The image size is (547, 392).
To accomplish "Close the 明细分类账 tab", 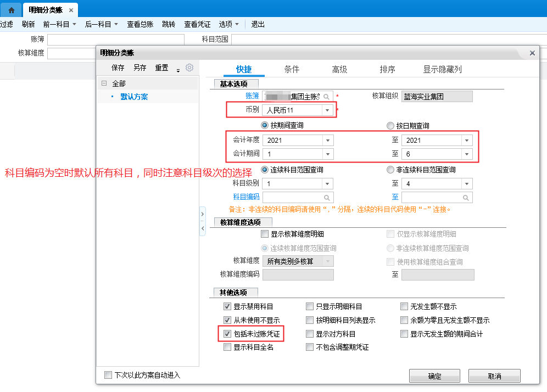I will (71, 10).
